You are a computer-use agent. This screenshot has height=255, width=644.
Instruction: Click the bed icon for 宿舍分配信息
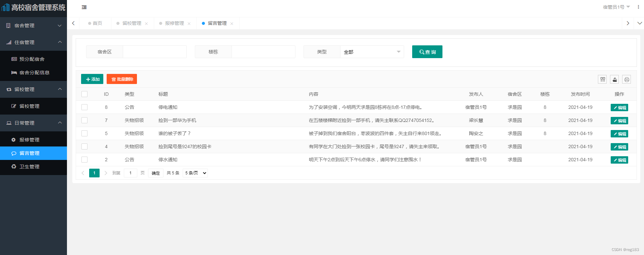tap(14, 73)
